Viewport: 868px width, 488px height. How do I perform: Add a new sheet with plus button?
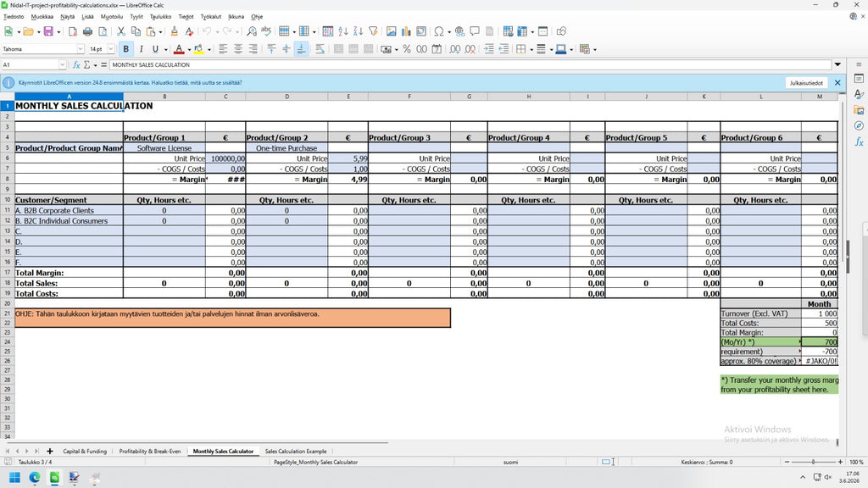[50, 451]
